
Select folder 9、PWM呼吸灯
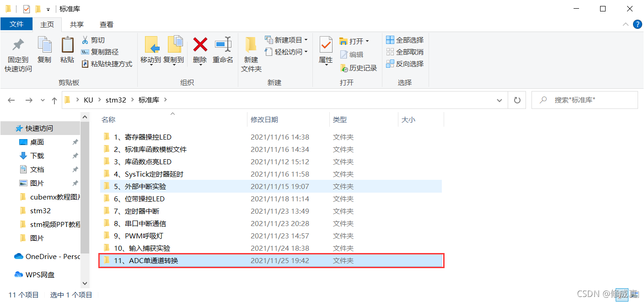click(271, 236)
